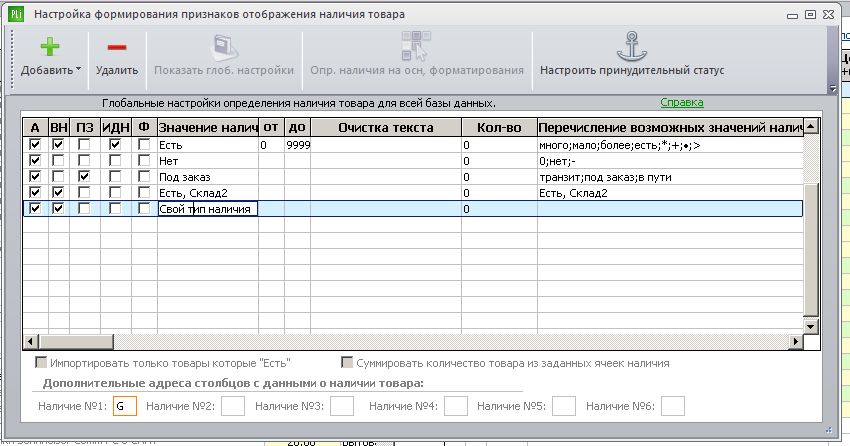The image size is (850, 446).
Task: Click the resize grip in window corner
Action: (828, 430)
